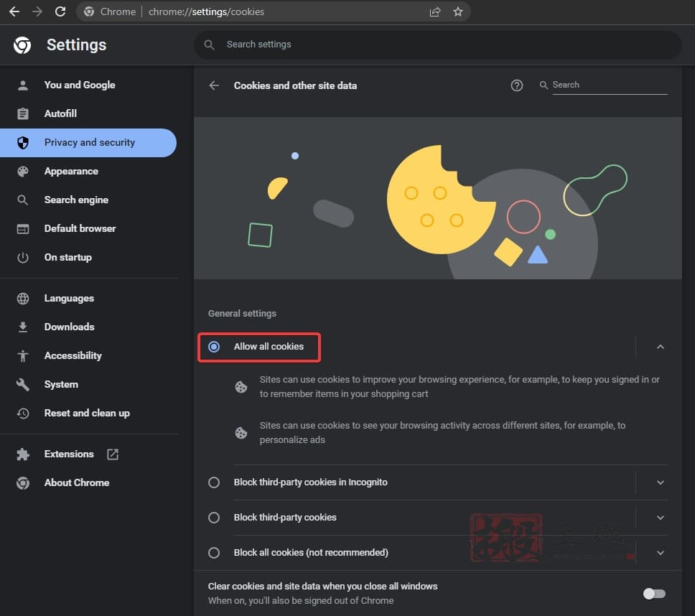This screenshot has height=616, width=695.
Task: Click the Search settings field
Action: click(438, 45)
